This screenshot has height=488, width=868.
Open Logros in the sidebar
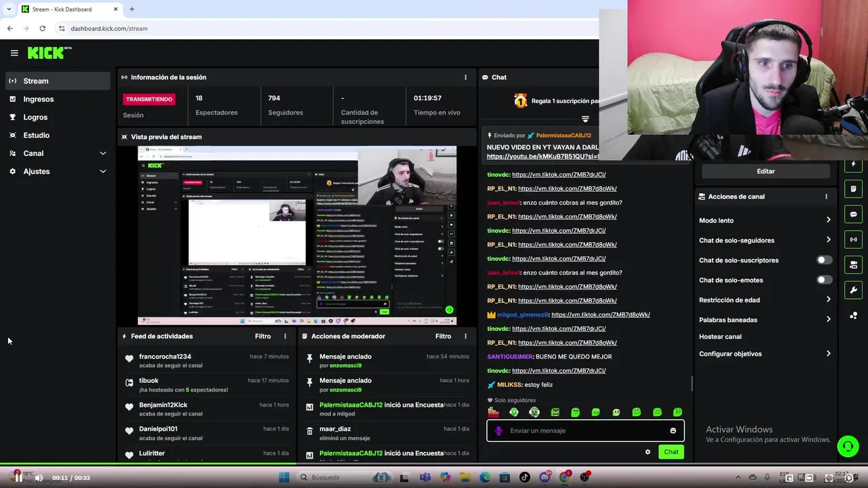point(58,117)
